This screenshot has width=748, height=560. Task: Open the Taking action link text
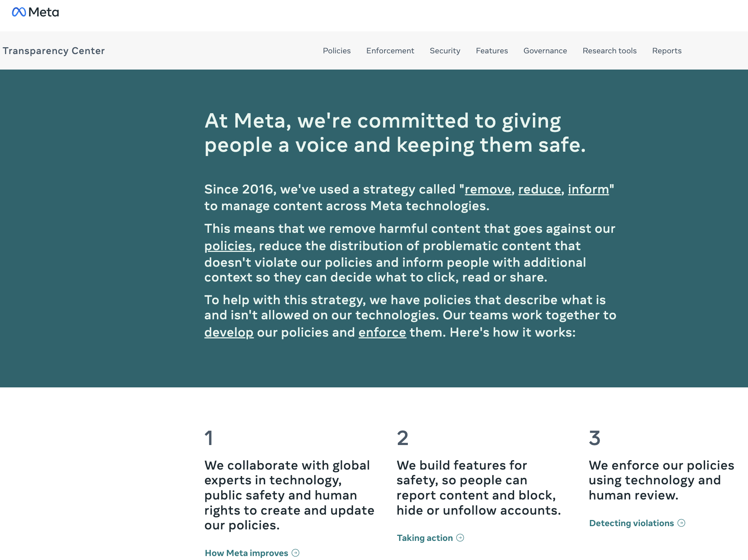(425, 538)
